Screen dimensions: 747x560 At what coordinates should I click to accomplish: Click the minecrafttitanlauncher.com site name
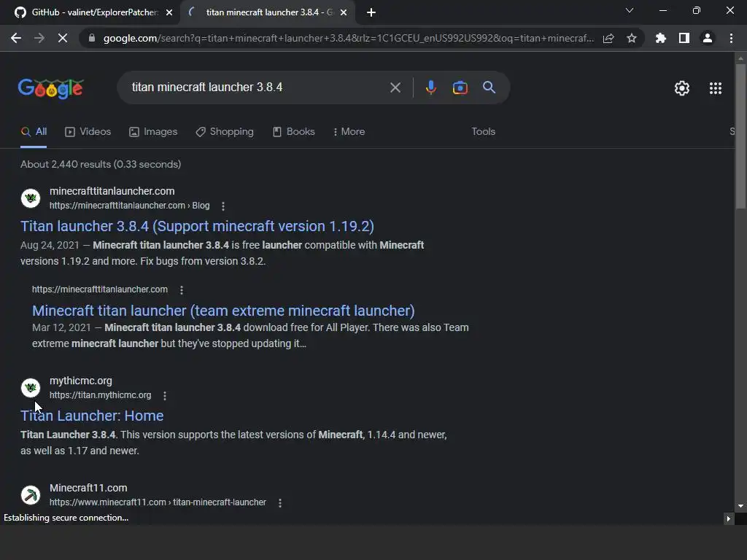tap(112, 191)
